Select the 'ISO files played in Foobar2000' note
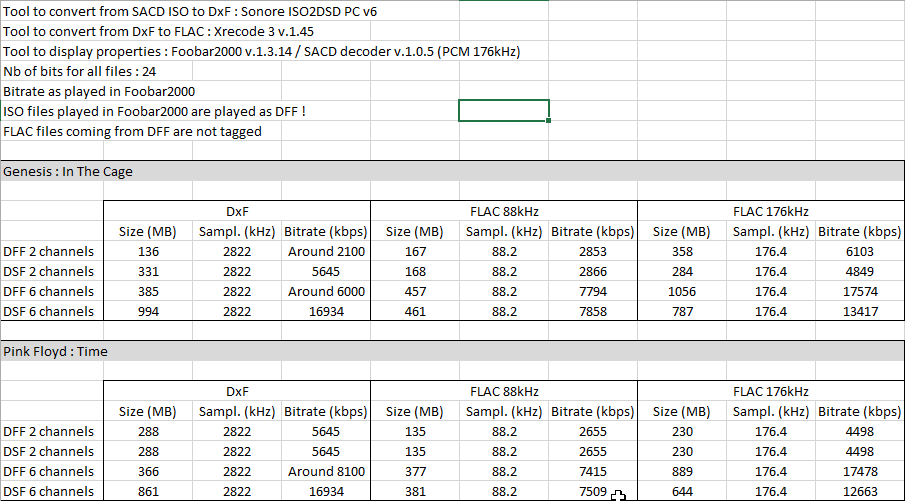905x501 pixels. coord(154,111)
